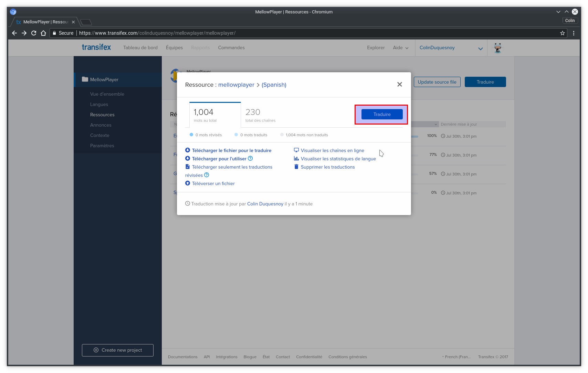Click download icon beside Télécharger le fichier pour le traduire
The width and height of the screenshot is (588, 373).
[x=188, y=150]
